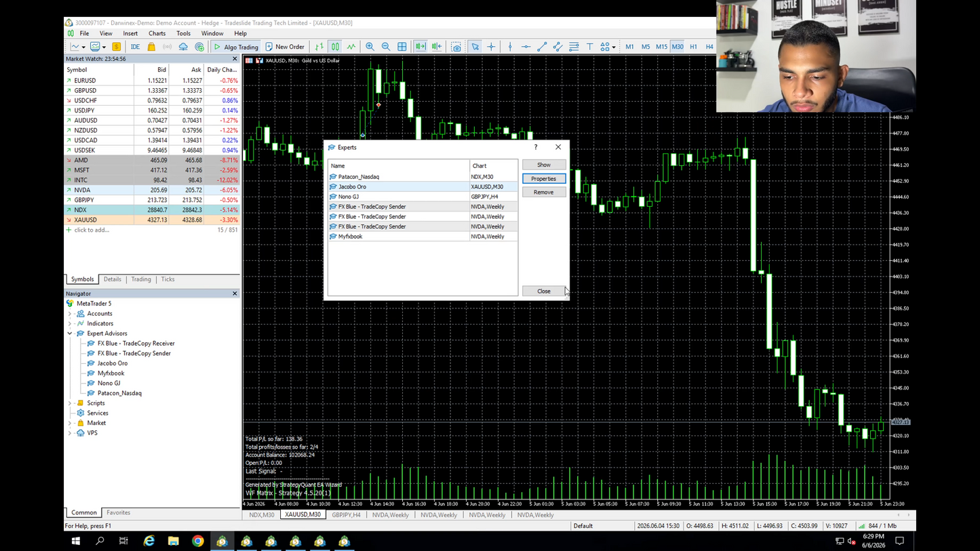Select the cursor arrow tool
Viewport: 980px width, 551px height.
[475, 47]
